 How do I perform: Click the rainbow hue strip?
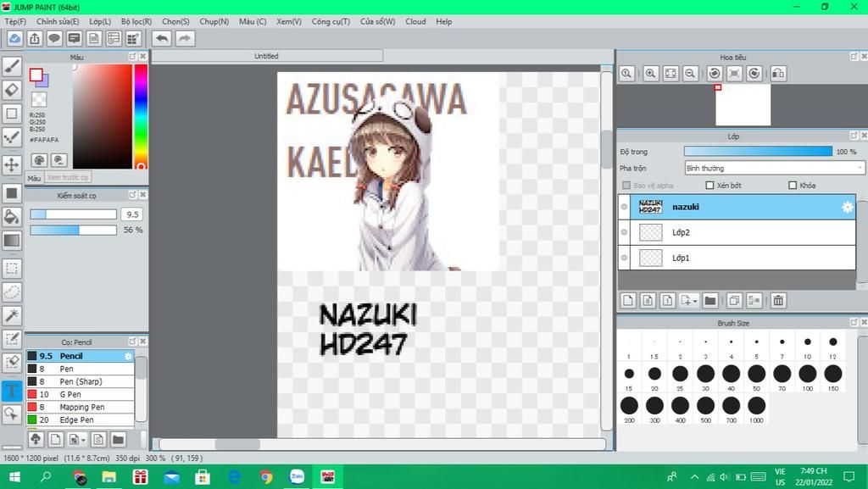coord(141,116)
